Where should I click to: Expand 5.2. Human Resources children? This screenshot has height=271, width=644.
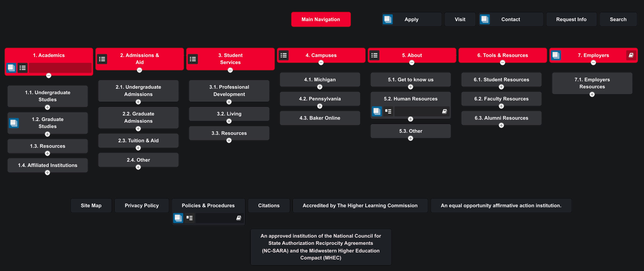click(411, 119)
